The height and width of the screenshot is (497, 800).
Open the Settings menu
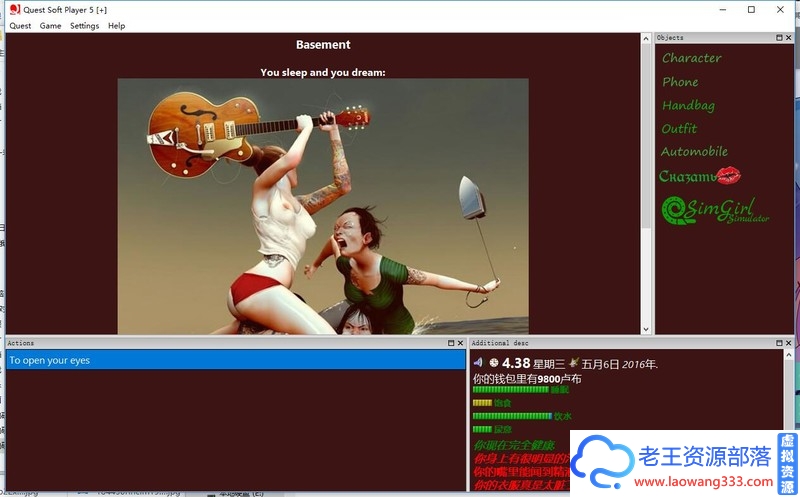coord(84,26)
